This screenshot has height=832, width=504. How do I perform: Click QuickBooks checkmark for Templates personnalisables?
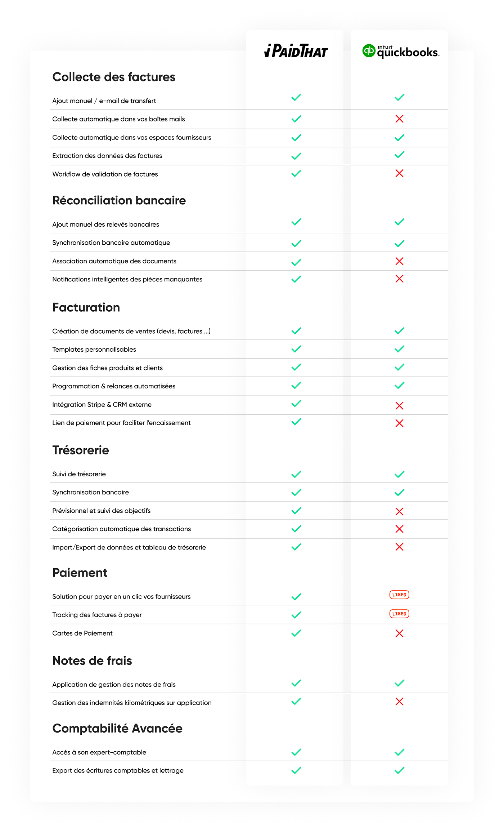[x=399, y=349]
